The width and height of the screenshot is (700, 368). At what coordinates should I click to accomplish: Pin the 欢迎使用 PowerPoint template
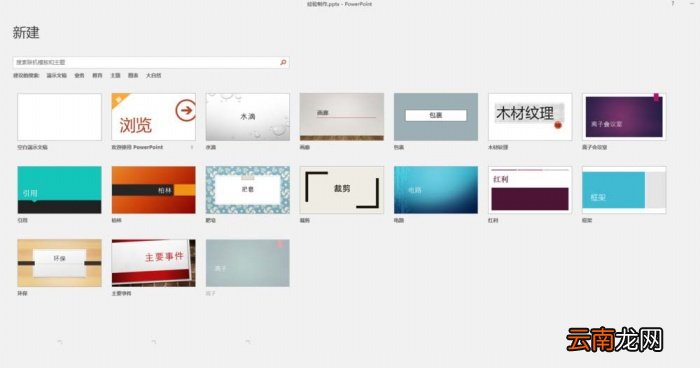192,147
